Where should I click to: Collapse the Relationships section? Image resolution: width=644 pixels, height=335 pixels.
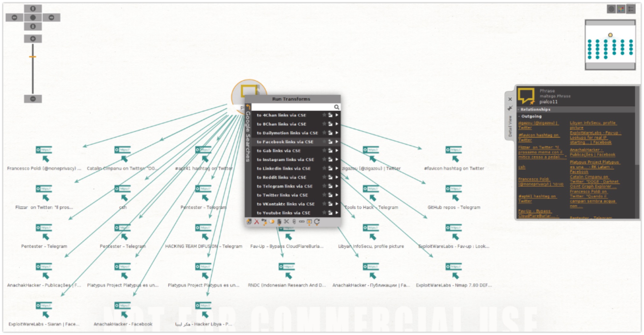(x=576, y=109)
